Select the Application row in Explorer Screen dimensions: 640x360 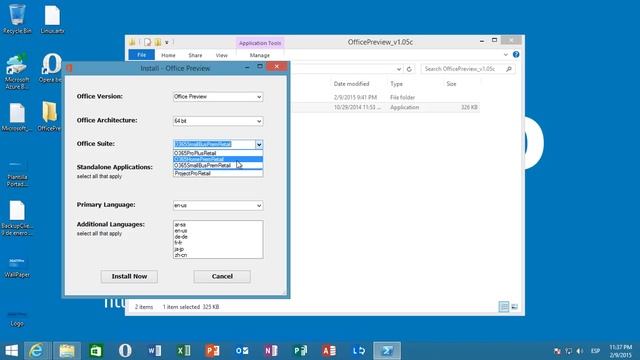tap(386, 107)
